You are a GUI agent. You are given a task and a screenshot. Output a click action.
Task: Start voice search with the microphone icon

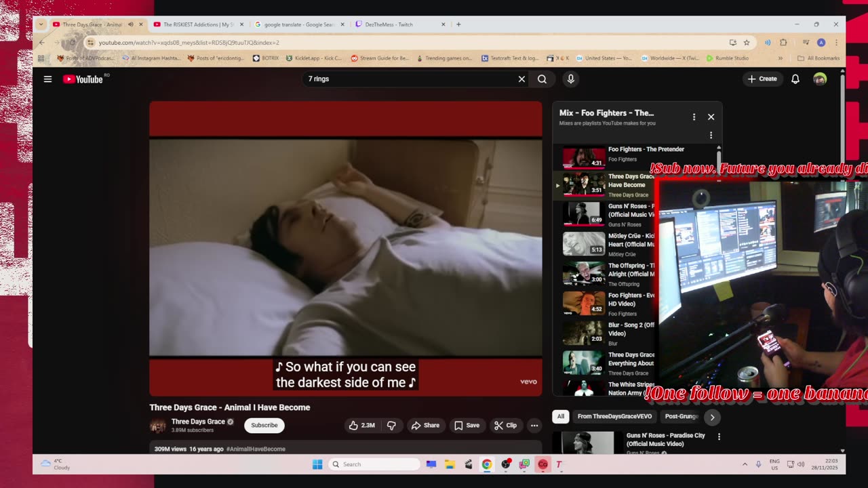tap(570, 79)
